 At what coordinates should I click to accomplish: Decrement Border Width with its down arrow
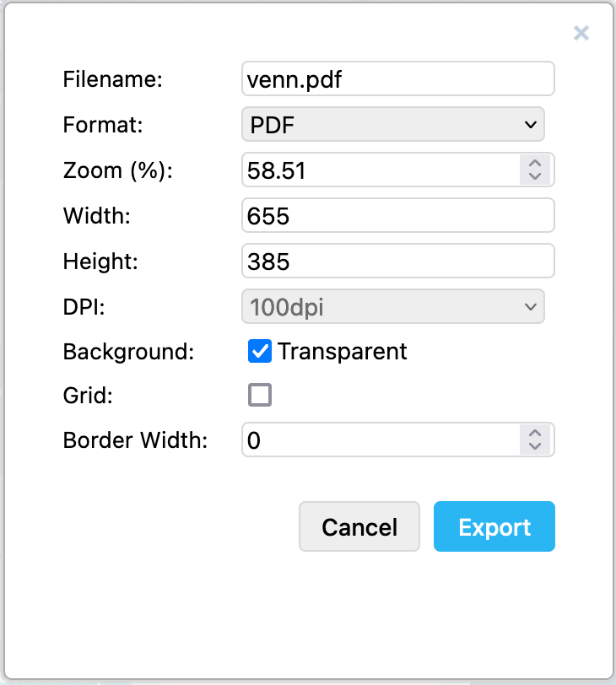pyautogui.click(x=535, y=445)
